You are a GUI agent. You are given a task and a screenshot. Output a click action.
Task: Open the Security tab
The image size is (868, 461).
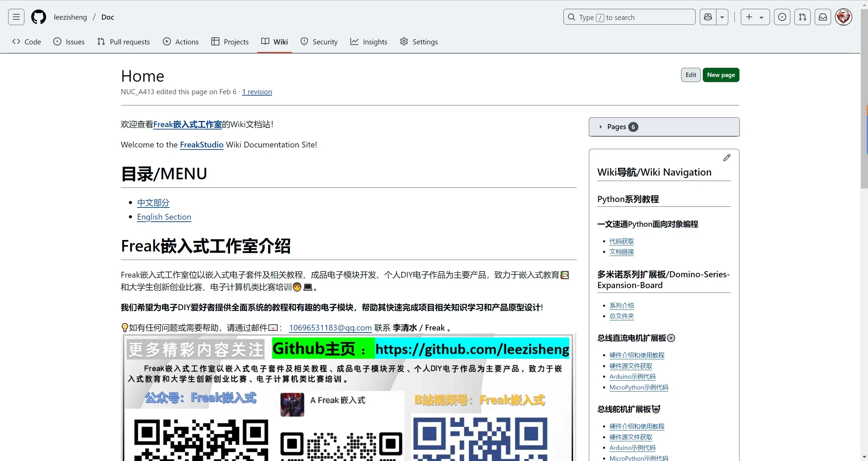pos(319,42)
